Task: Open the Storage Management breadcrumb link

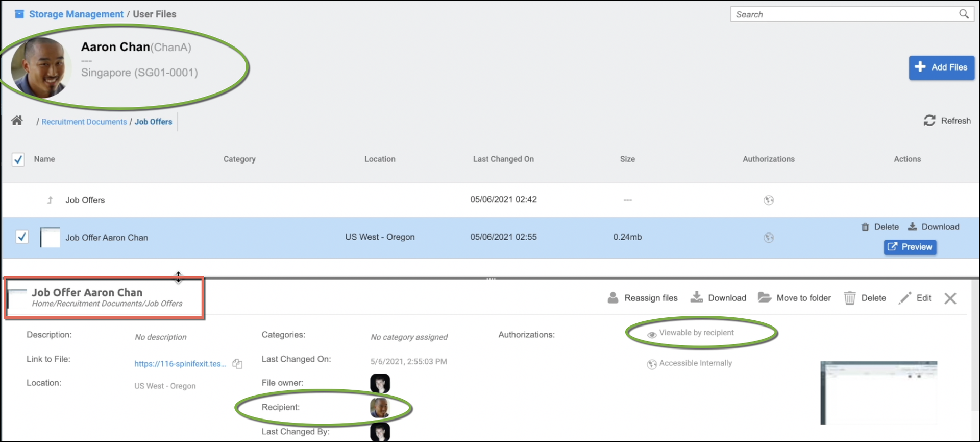Action: [76, 14]
